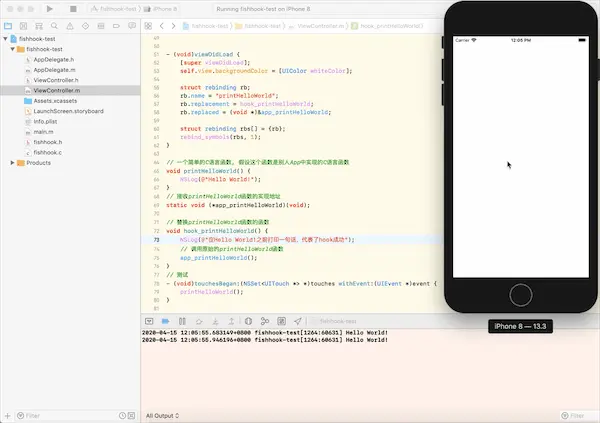Hide the debug area toggle icon
600x423 pixels.
(x=149, y=321)
